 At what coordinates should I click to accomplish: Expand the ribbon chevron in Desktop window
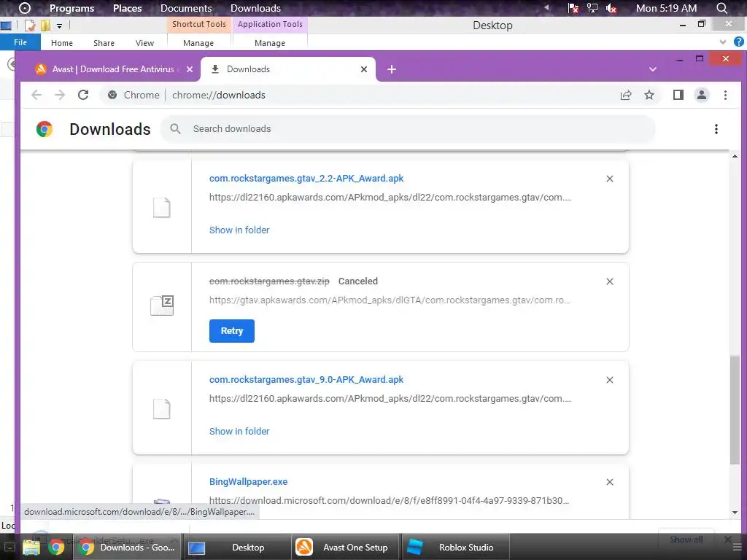point(723,42)
